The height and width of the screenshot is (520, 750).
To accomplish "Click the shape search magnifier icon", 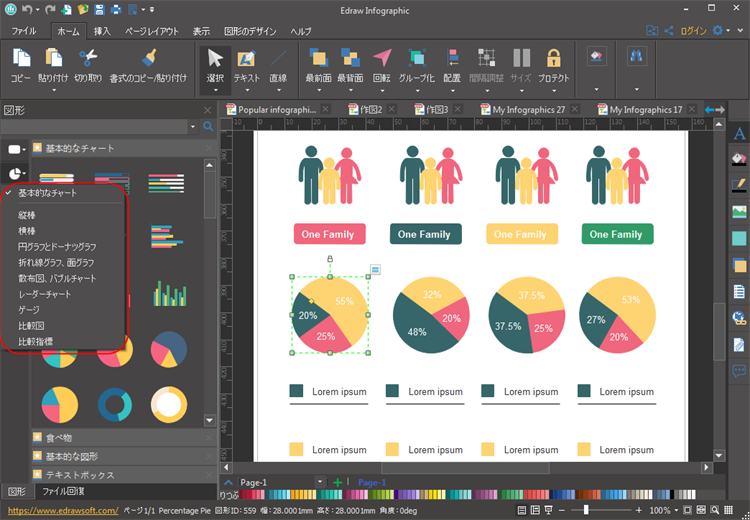I will point(208,127).
